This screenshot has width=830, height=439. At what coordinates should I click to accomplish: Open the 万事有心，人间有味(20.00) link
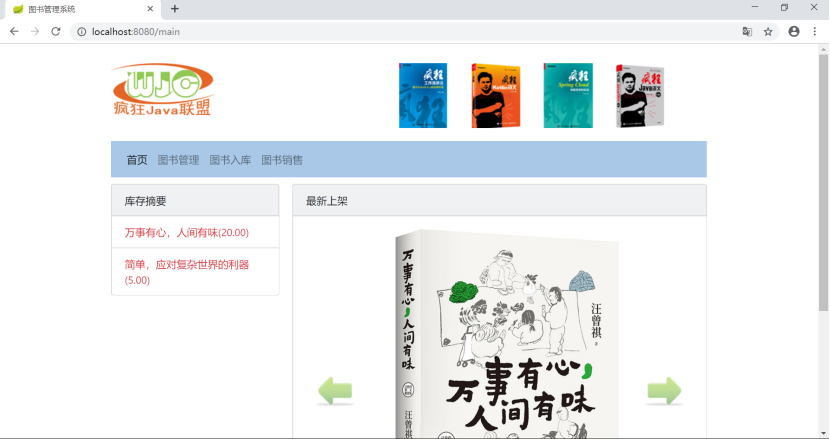pyautogui.click(x=186, y=232)
